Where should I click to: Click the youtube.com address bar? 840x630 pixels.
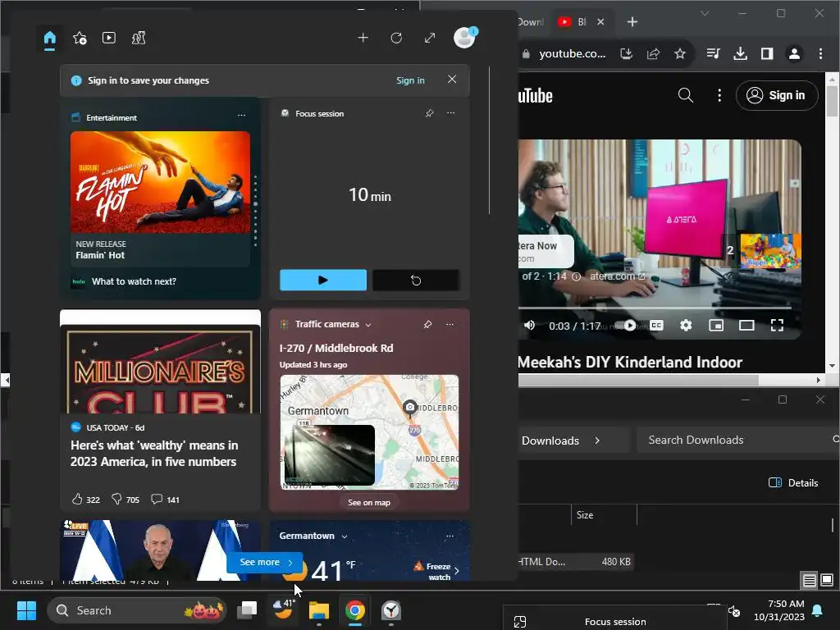572,53
